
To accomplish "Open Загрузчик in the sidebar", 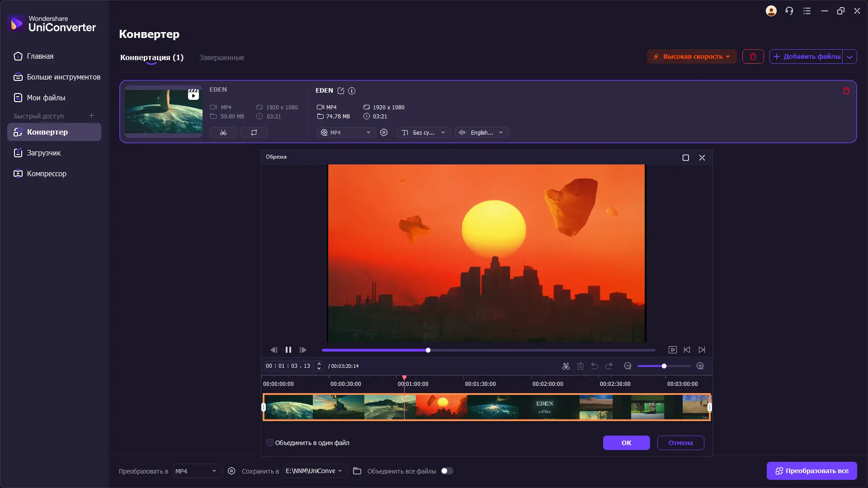I will tap(43, 153).
